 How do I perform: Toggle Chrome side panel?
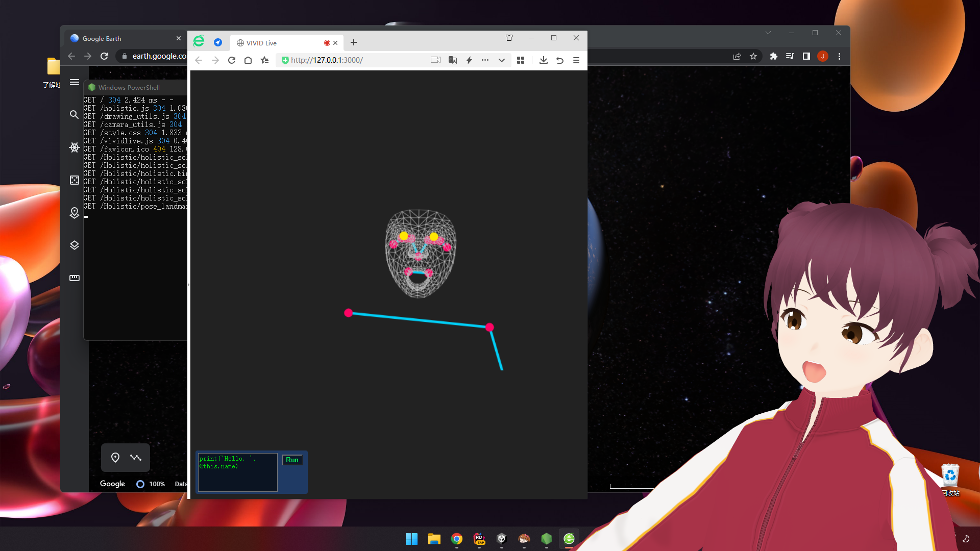pos(806,57)
